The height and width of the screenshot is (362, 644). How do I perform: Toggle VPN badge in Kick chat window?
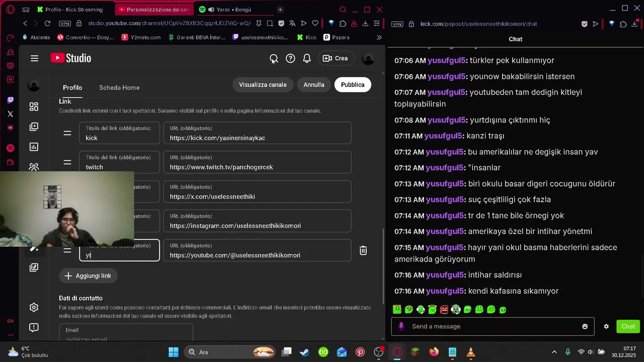click(397, 24)
